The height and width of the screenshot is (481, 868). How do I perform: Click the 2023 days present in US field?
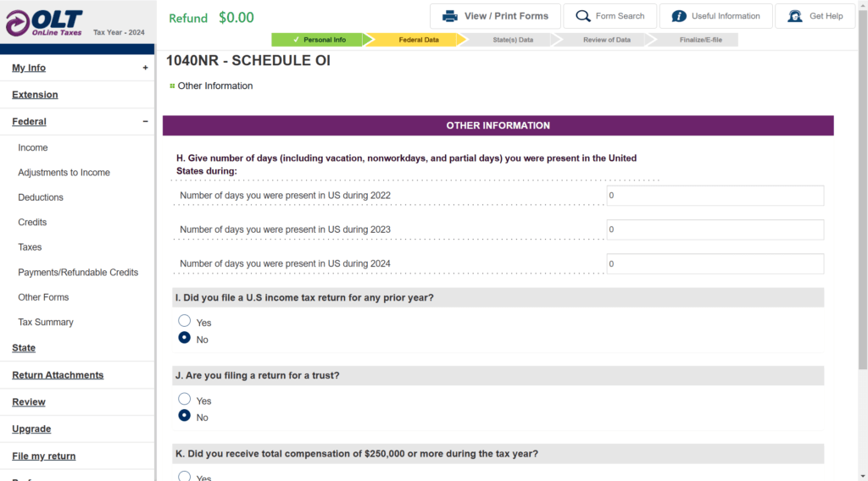tap(715, 229)
